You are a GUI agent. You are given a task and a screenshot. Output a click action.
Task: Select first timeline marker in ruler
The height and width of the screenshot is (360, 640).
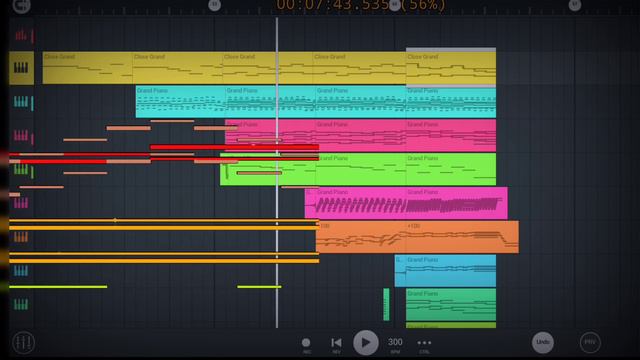[215, 5]
